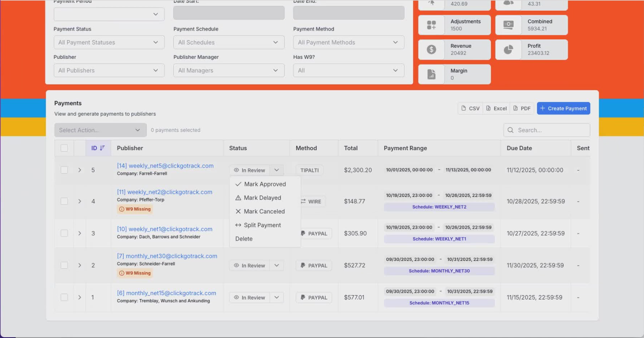Click the ID column sort icon
The height and width of the screenshot is (338, 644).
(102, 148)
